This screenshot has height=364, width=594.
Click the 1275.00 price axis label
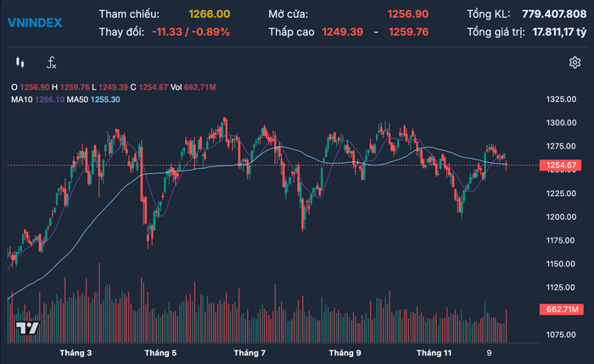click(x=561, y=146)
